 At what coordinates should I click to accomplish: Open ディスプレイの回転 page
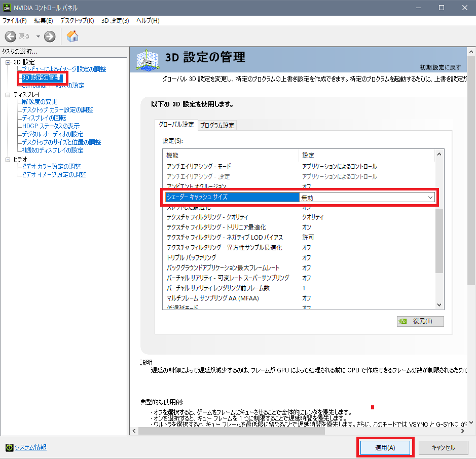pyautogui.click(x=44, y=118)
